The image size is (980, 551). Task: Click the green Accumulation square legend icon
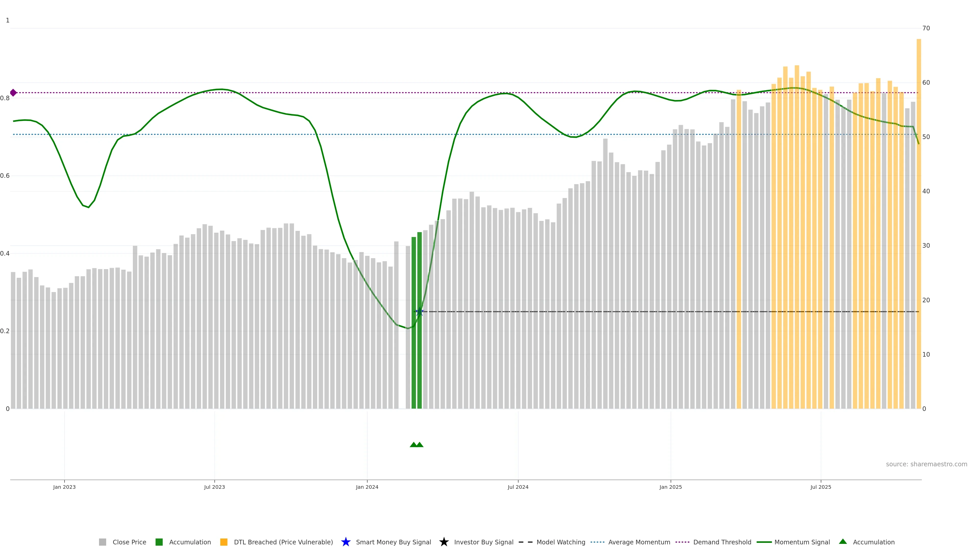point(159,542)
